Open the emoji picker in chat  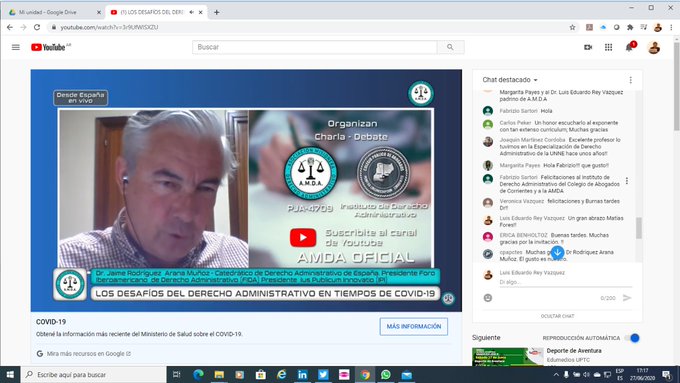[488, 298]
